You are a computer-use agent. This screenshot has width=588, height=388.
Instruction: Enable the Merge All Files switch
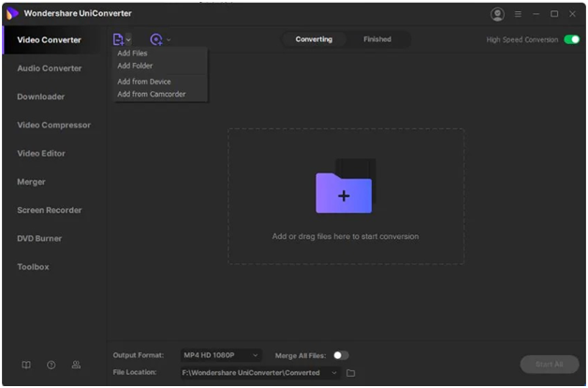point(341,355)
